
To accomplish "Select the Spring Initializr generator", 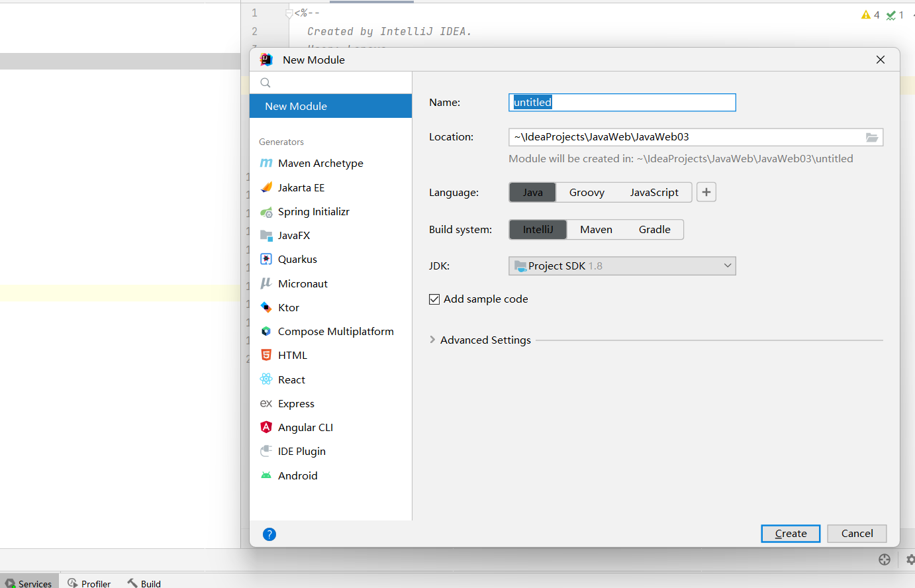I will (330, 212).
